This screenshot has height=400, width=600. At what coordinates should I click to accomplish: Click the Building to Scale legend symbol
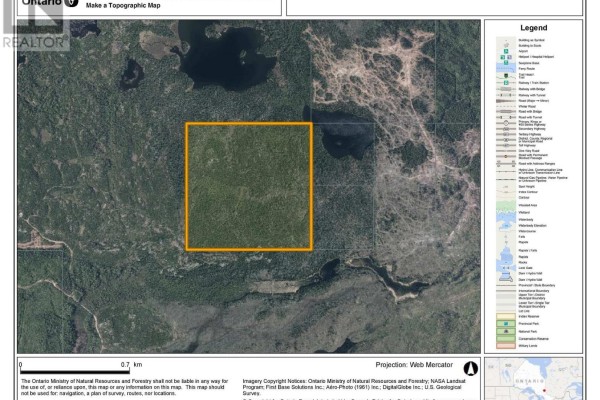coord(506,45)
